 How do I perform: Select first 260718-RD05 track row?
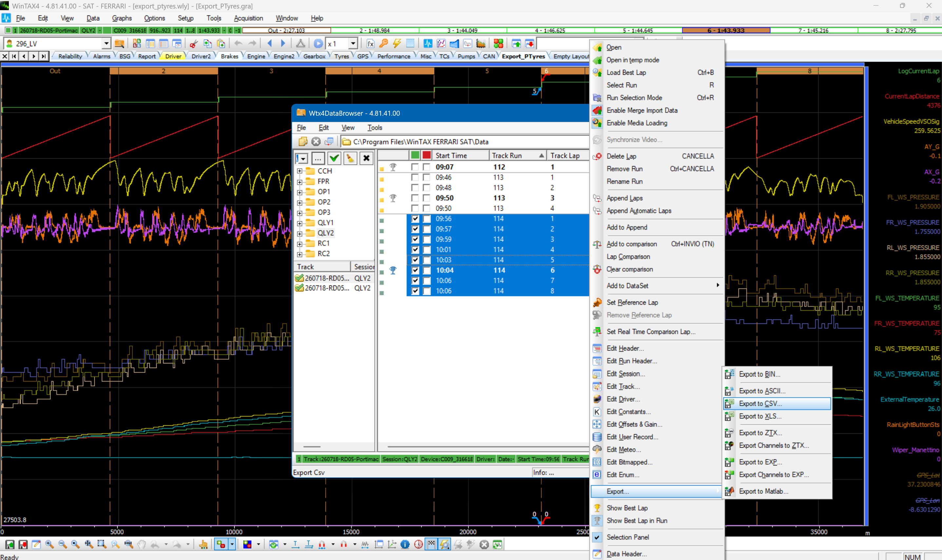click(x=334, y=278)
